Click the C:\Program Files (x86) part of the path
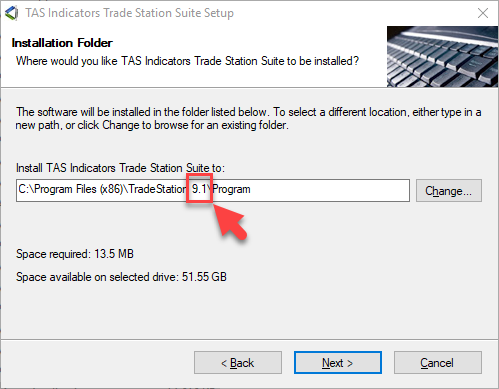 click(71, 189)
